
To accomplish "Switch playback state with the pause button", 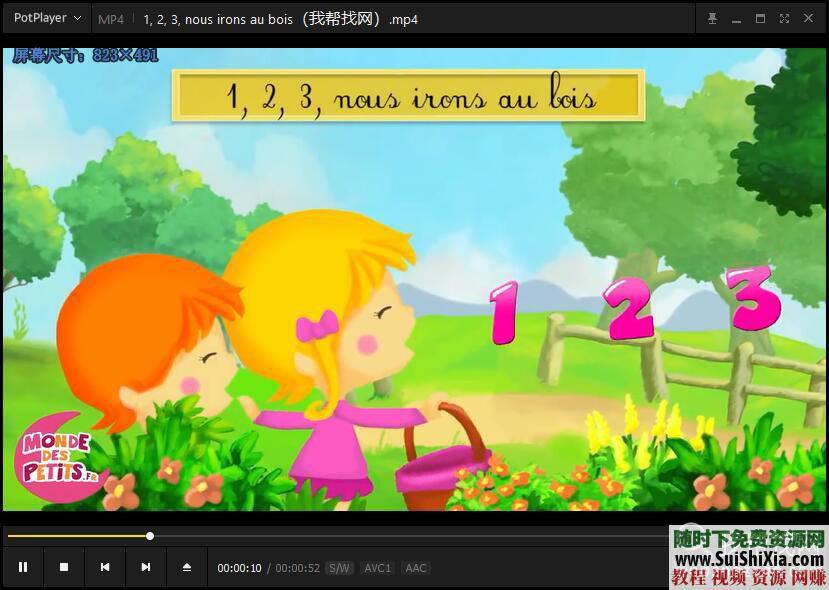I will tap(23, 566).
